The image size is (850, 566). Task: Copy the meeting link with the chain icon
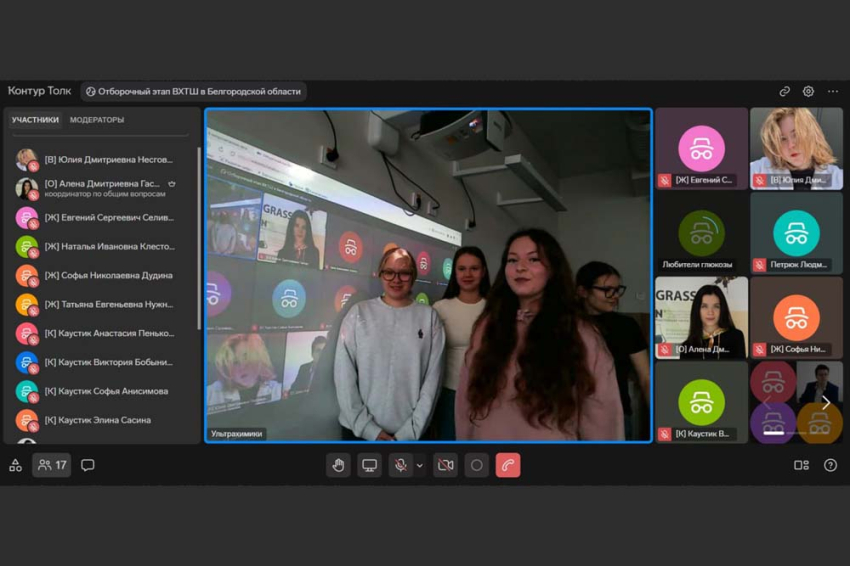785,91
